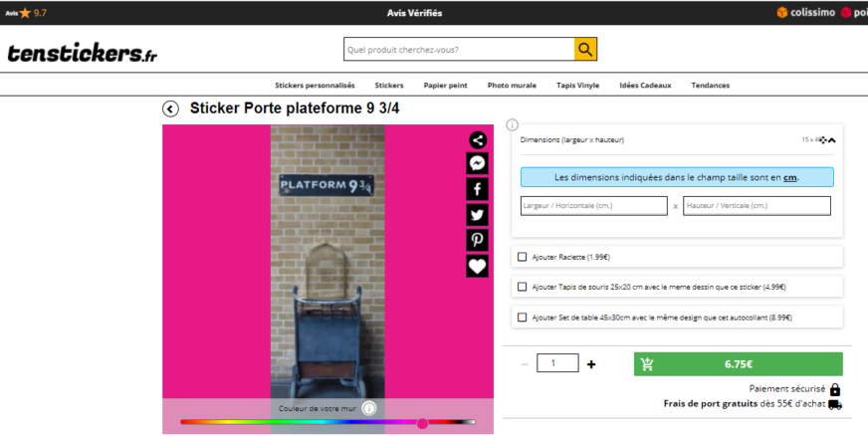Open Papier peint menu
868x436 pixels.
click(446, 86)
